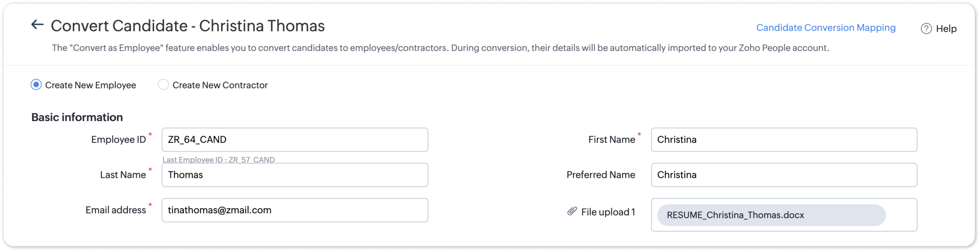Viewport: 980px width, 251px height.
Task: Select the Create New Contractor radio button
Action: [163, 85]
